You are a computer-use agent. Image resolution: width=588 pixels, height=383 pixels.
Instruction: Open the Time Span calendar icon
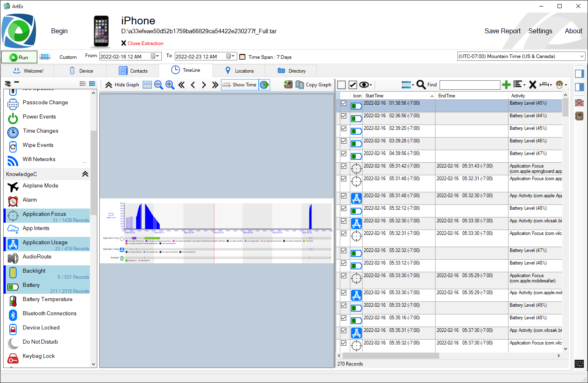coord(242,57)
